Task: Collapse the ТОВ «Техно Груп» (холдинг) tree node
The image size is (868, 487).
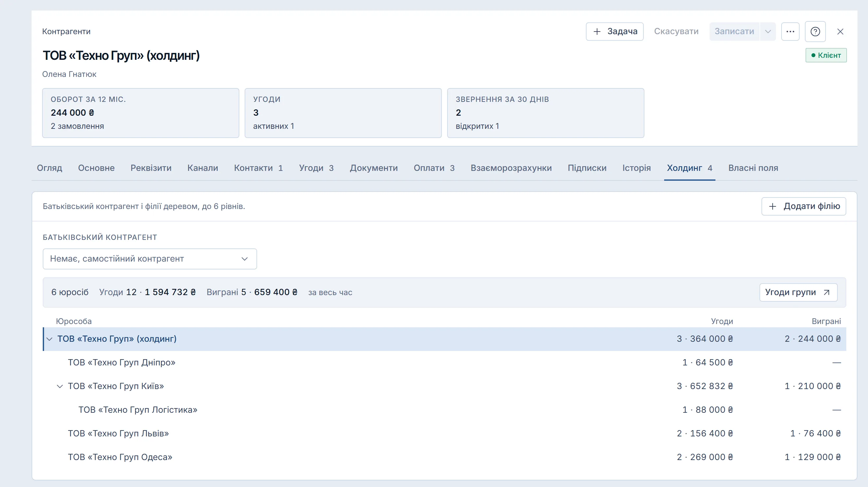Action: click(50, 339)
